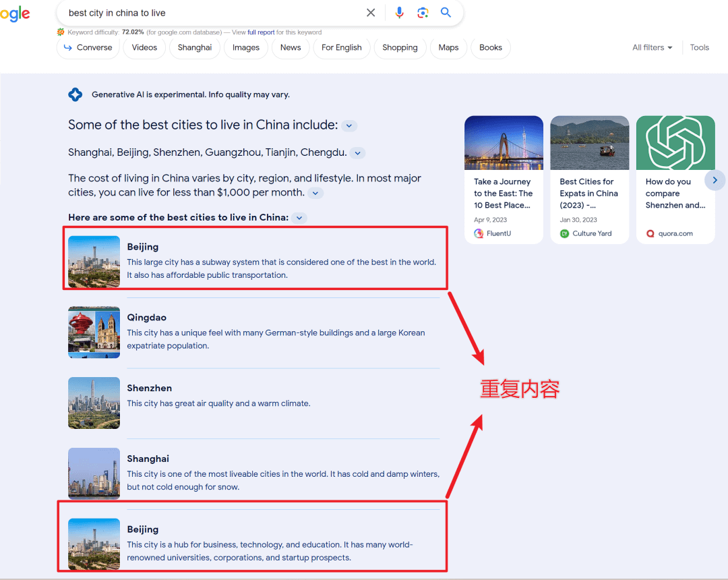Select the For English chip
728x580 pixels.
pos(342,47)
